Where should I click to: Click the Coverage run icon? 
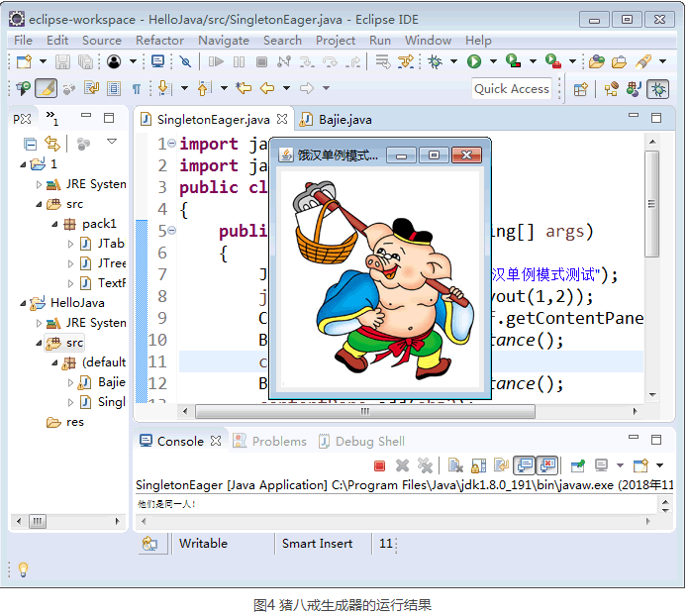[513, 61]
